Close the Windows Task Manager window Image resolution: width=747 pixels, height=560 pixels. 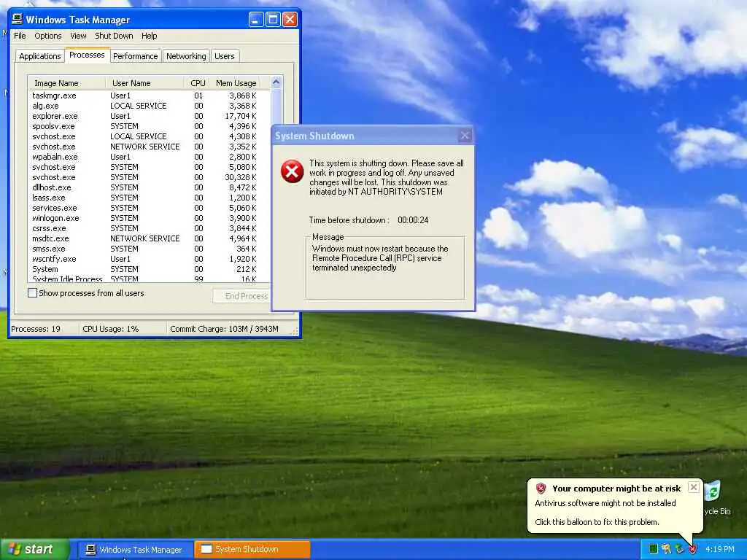coord(290,20)
